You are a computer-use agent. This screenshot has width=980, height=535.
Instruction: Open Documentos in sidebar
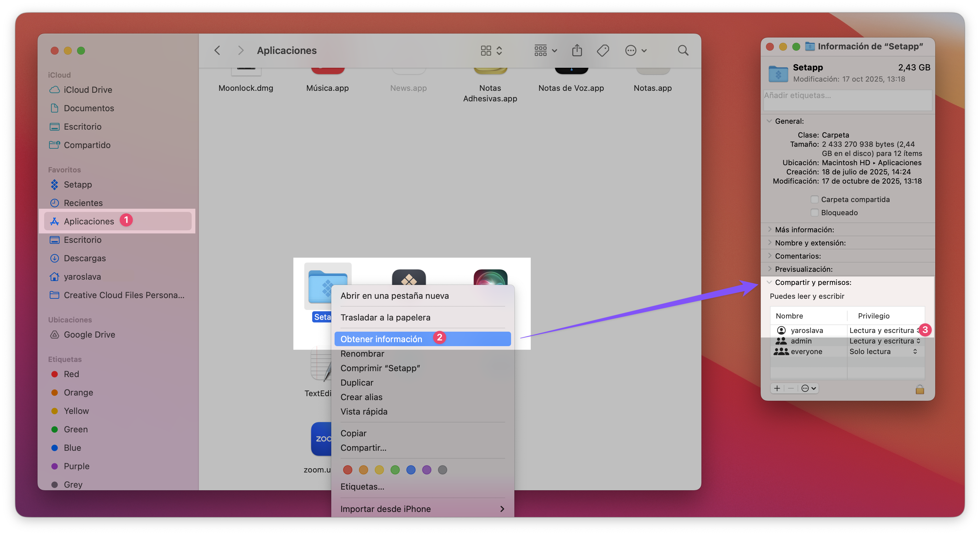click(117, 108)
